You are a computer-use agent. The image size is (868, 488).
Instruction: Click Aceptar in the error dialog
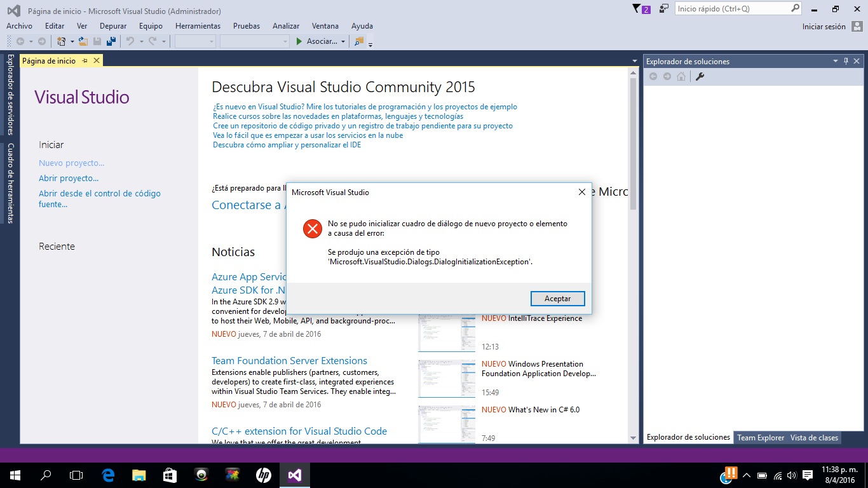[x=557, y=299]
